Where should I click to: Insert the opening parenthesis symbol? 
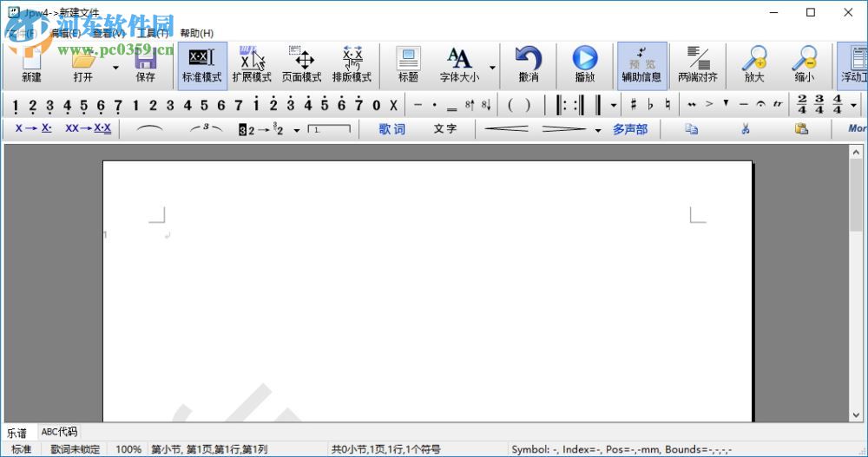510,105
